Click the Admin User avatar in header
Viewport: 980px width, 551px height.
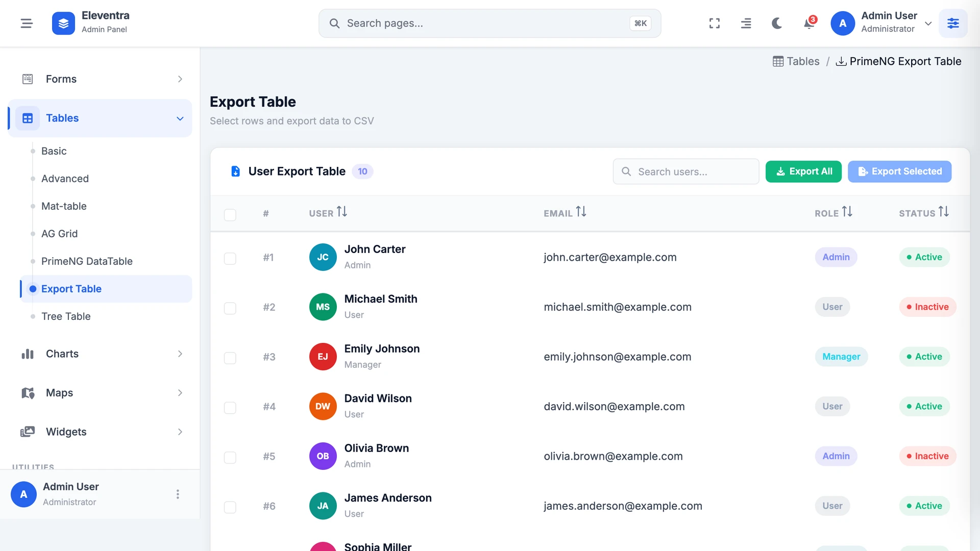click(843, 23)
